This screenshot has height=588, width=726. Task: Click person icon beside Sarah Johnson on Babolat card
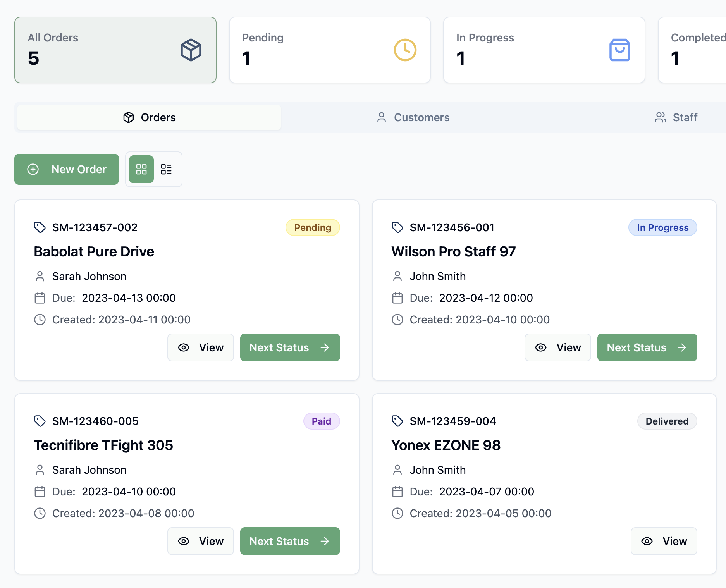coord(40,276)
